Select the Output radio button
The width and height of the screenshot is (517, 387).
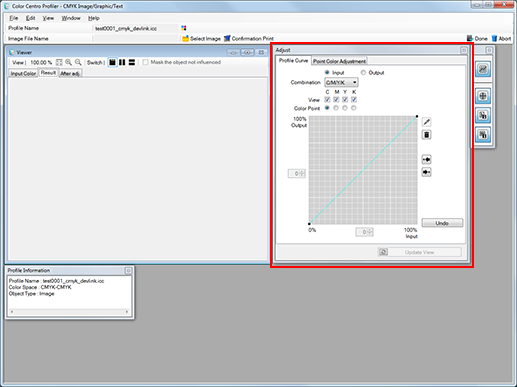(x=363, y=72)
